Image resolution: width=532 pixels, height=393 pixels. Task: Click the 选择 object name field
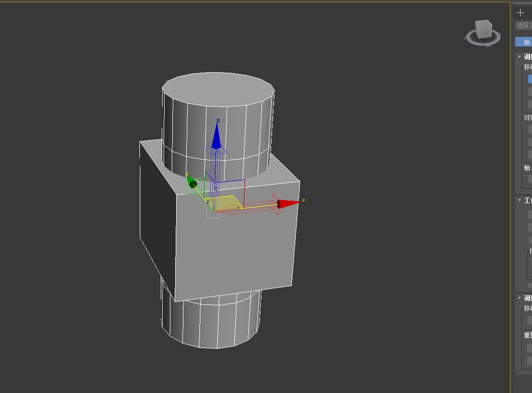(524, 26)
